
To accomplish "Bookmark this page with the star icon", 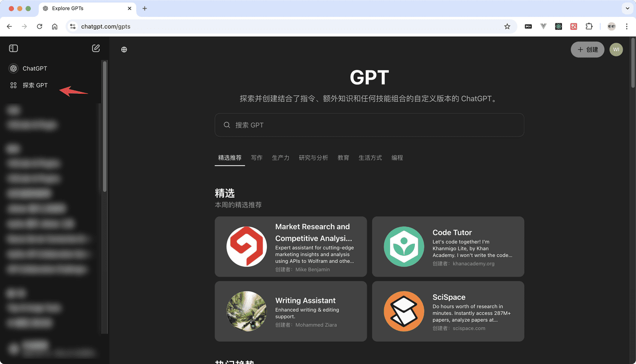I will 507,26.
